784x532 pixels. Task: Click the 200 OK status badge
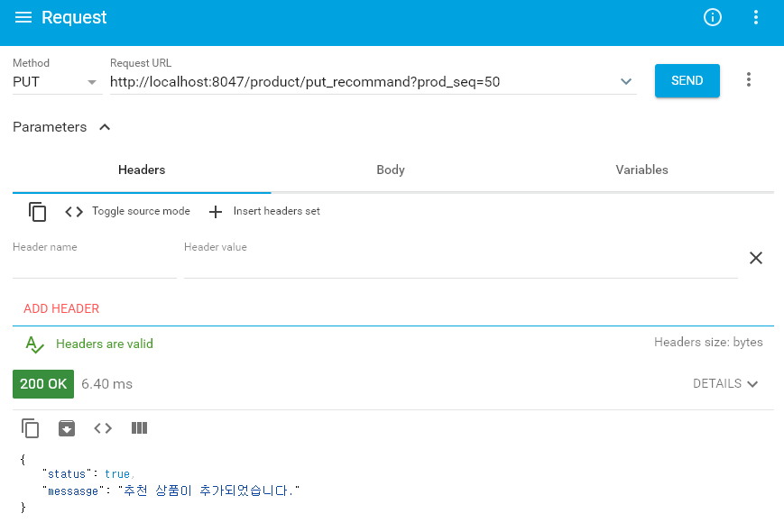[43, 383]
